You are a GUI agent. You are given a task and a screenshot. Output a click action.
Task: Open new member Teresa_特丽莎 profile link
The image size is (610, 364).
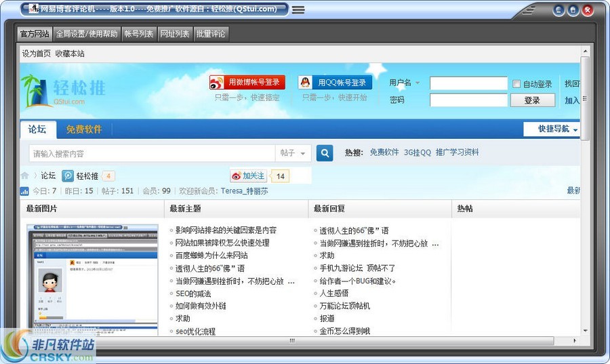244,191
